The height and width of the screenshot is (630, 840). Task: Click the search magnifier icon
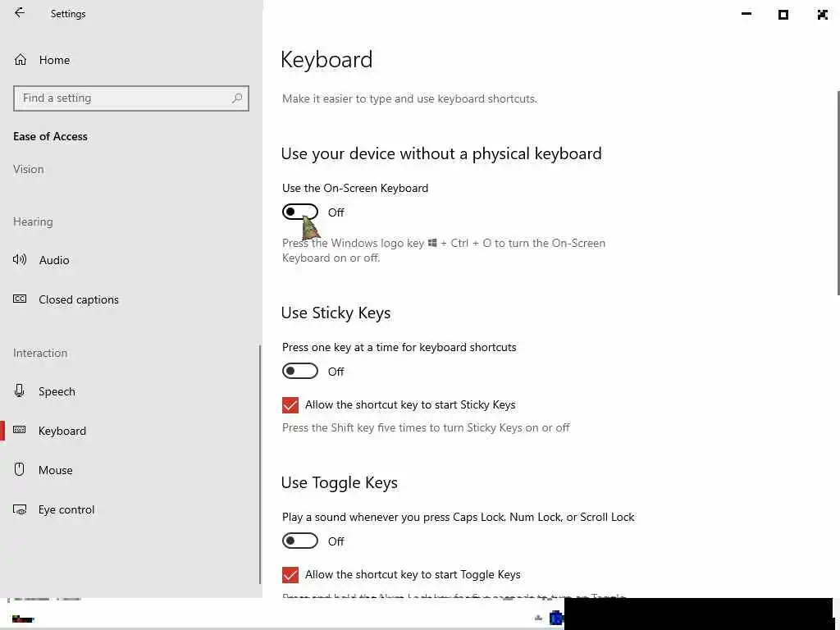[237, 98]
